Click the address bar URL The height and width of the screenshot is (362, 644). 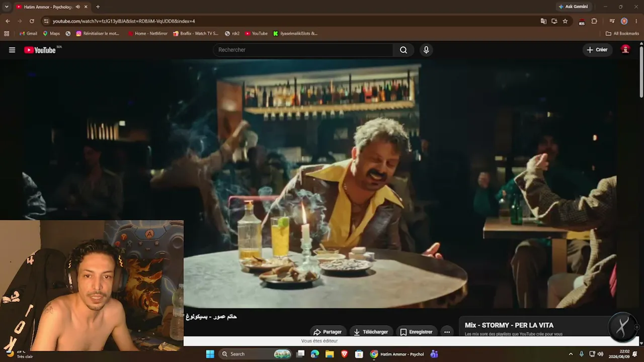click(x=124, y=21)
